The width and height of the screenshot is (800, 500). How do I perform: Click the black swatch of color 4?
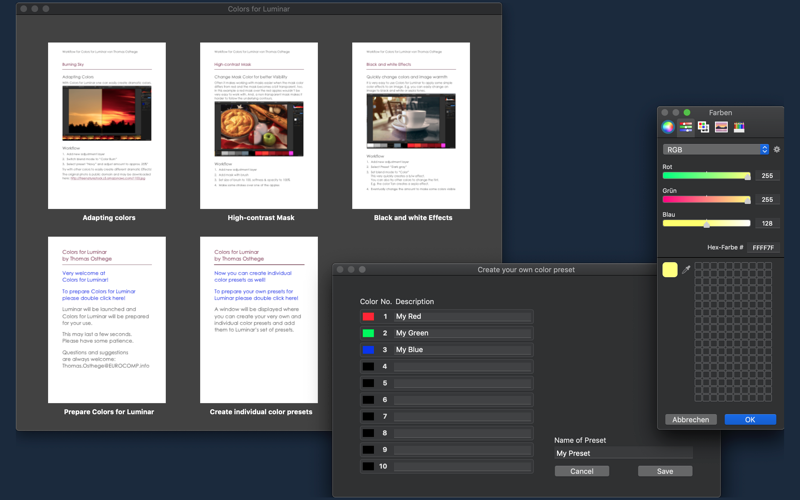point(368,366)
